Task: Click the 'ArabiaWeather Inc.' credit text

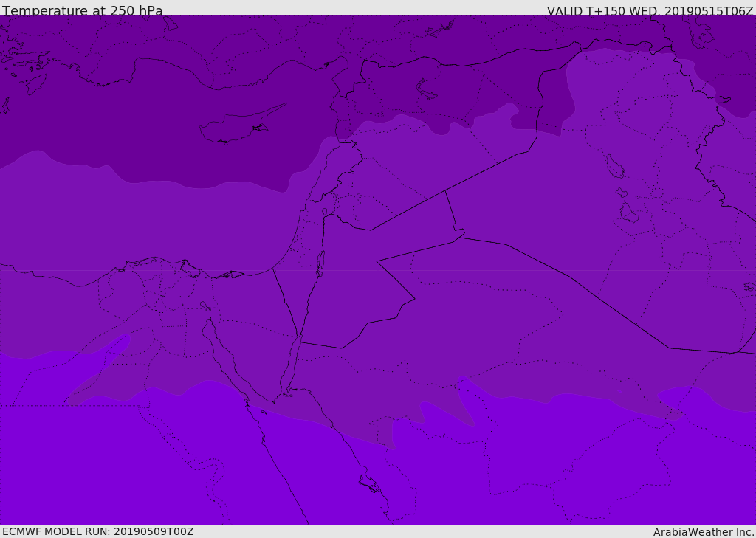Action: click(x=704, y=532)
